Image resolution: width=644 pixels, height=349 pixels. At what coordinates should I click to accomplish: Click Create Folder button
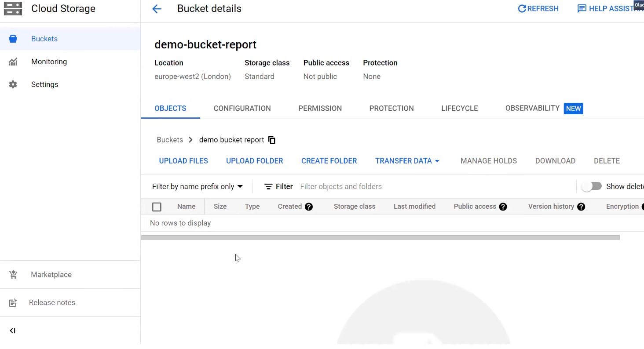click(329, 161)
